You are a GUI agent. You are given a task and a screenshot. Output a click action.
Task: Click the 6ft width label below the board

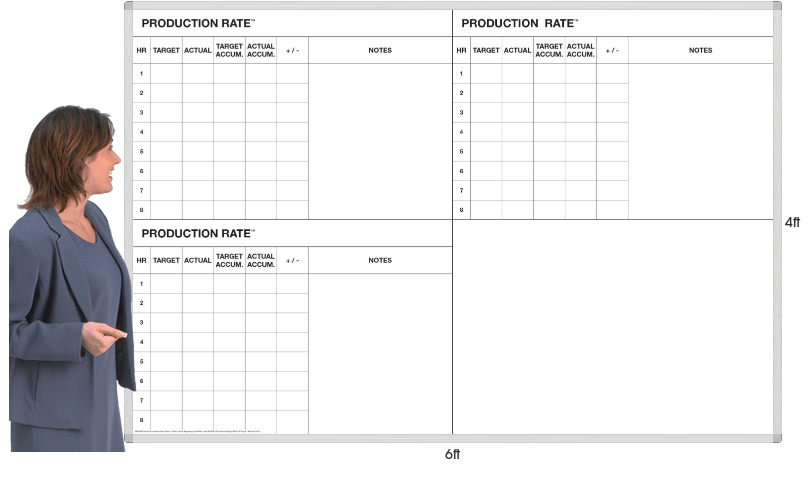(x=452, y=455)
